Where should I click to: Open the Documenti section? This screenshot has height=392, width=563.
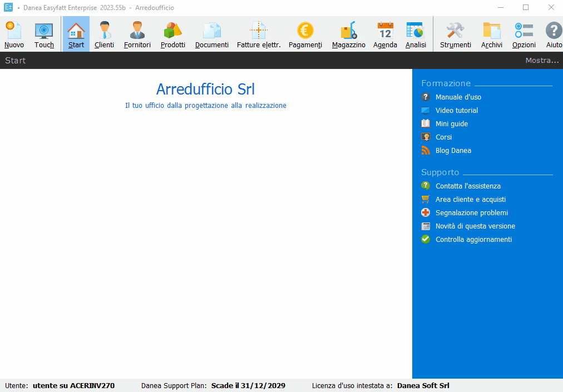tap(212, 34)
